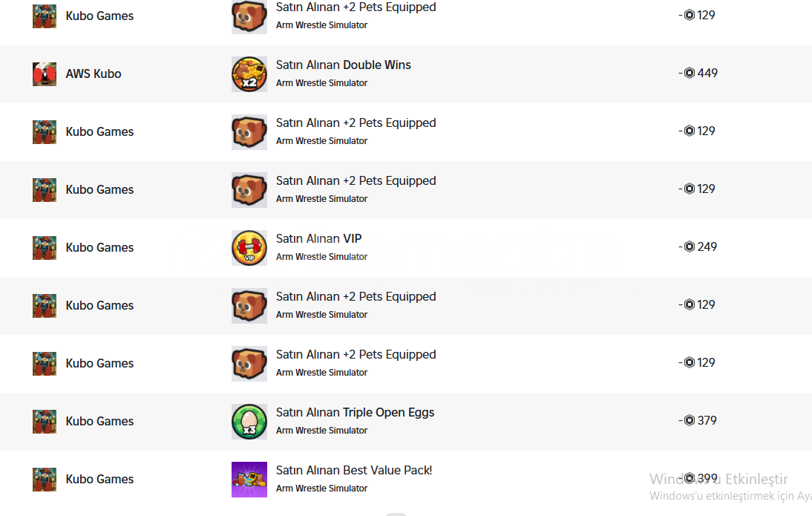Click the Satın Alınan VIP title text
The width and height of the screenshot is (812, 516).
tap(318, 239)
